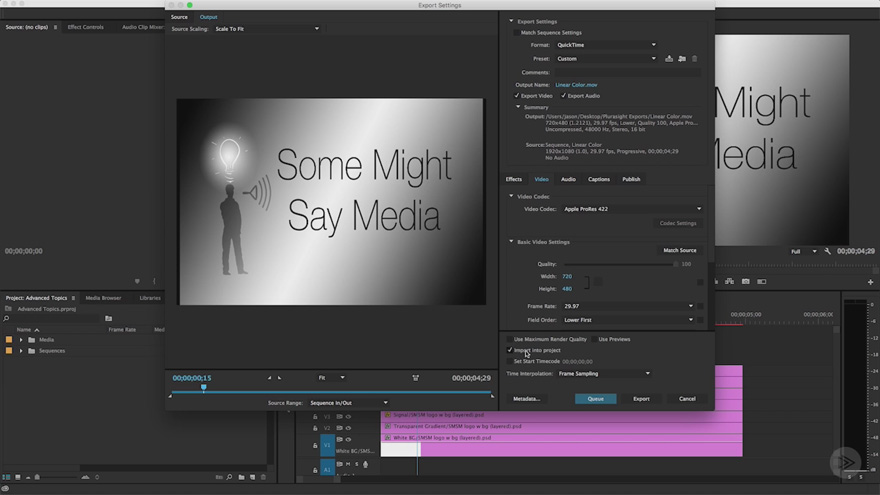Click the filter bin folder icon beside search
The width and height of the screenshot is (880, 495).
(x=108, y=318)
